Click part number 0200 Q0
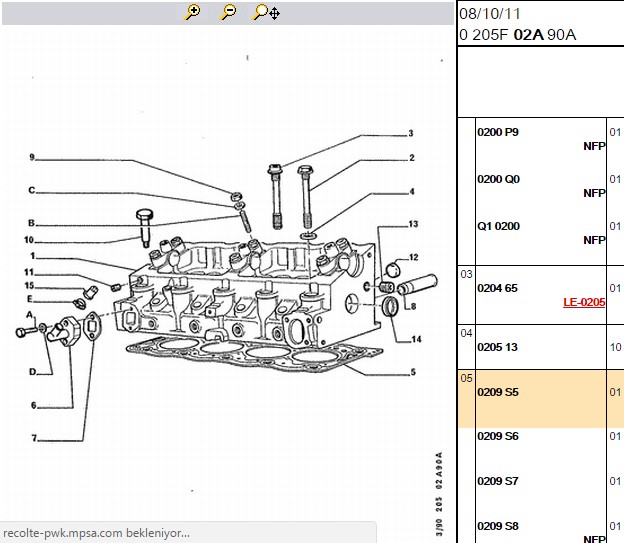 (499, 179)
